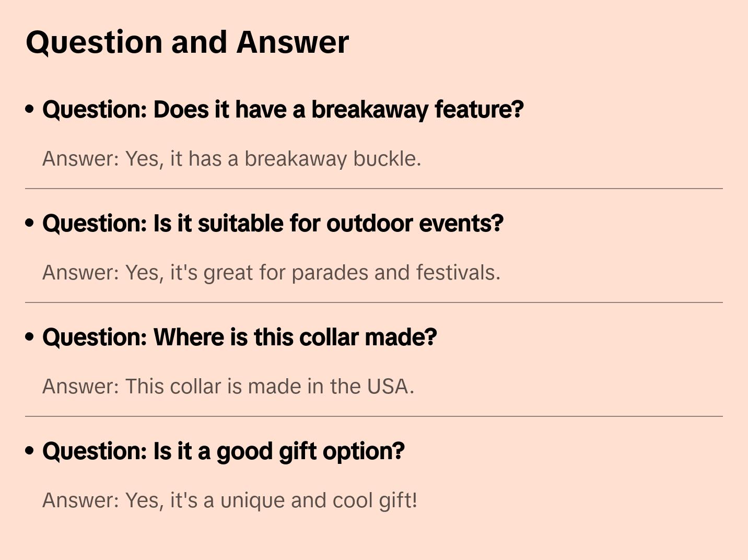The width and height of the screenshot is (748, 560).
Task: Click the parades and festivals answer
Action: click(x=271, y=273)
